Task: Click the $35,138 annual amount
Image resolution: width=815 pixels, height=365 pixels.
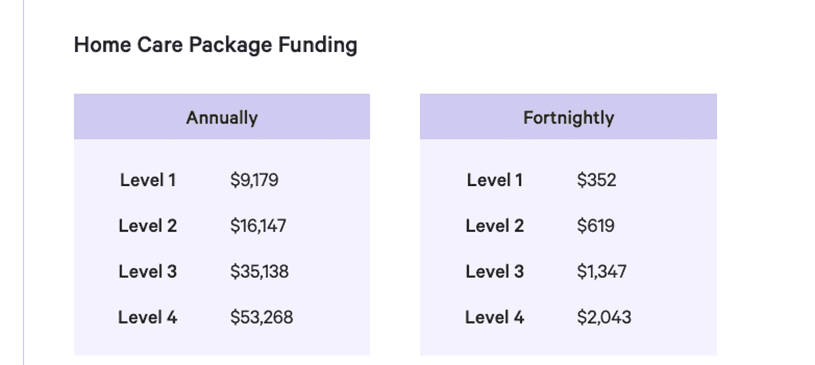Action: click(259, 271)
